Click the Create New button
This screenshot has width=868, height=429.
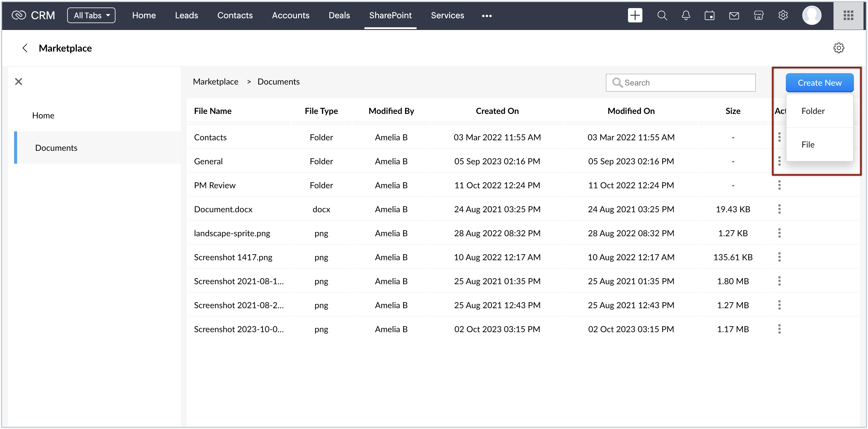[x=819, y=83]
